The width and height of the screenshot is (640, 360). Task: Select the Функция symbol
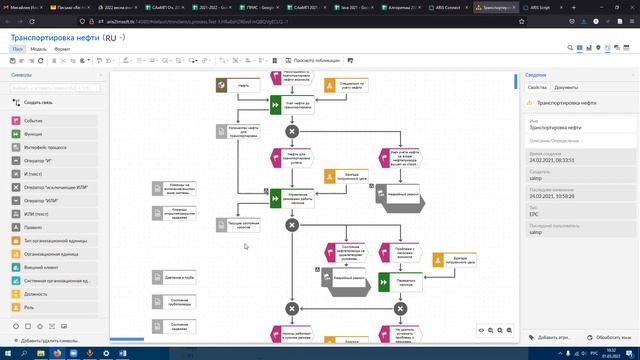[x=54, y=134]
